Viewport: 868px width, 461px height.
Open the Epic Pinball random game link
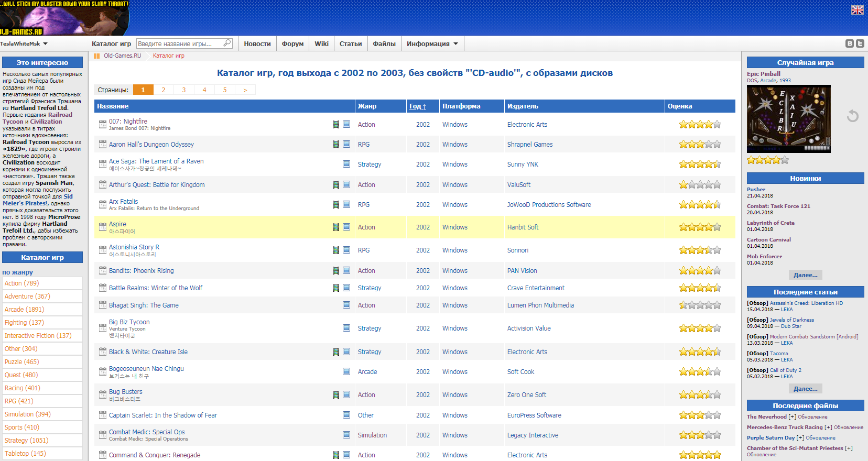point(764,74)
